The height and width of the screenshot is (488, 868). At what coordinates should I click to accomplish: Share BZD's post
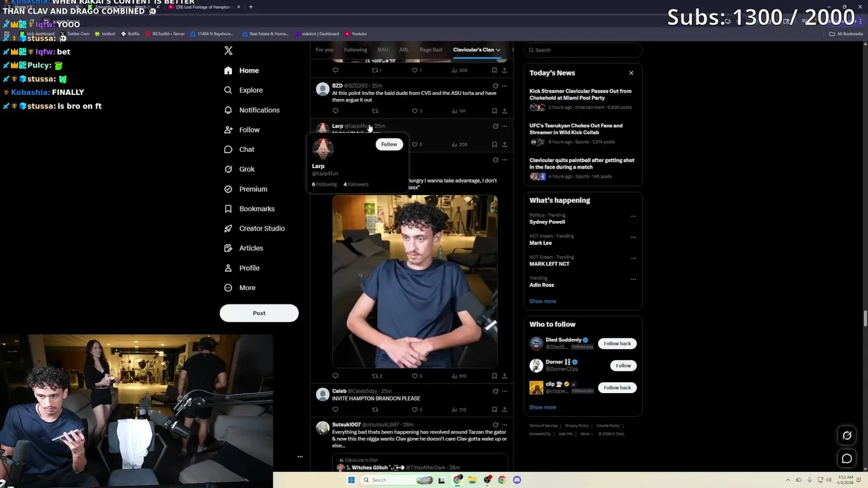point(505,110)
